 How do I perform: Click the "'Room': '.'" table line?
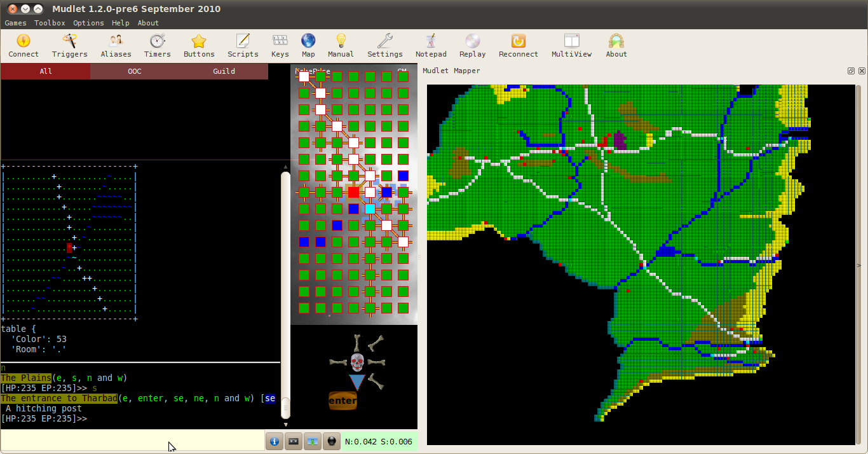39,349
